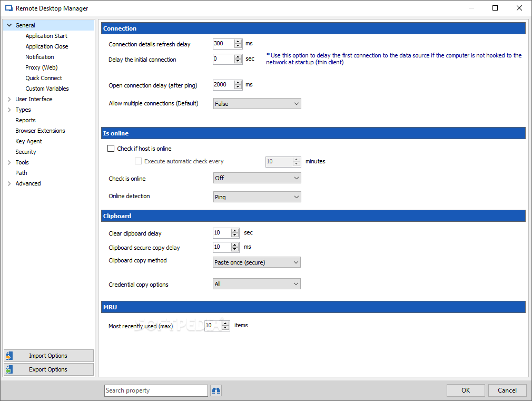The height and width of the screenshot is (401, 532).
Task: Click Delay the initial connection field
Action: point(223,58)
